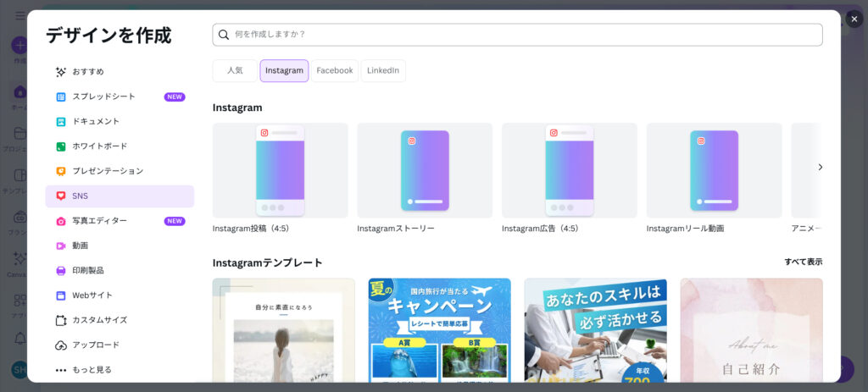Open the スプレッドシート category

click(x=120, y=97)
